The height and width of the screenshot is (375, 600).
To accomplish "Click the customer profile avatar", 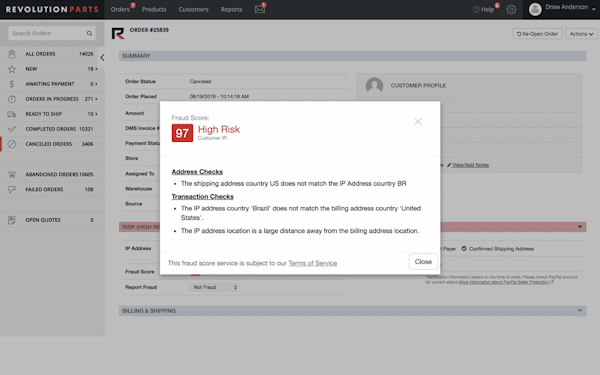I will coord(374,85).
